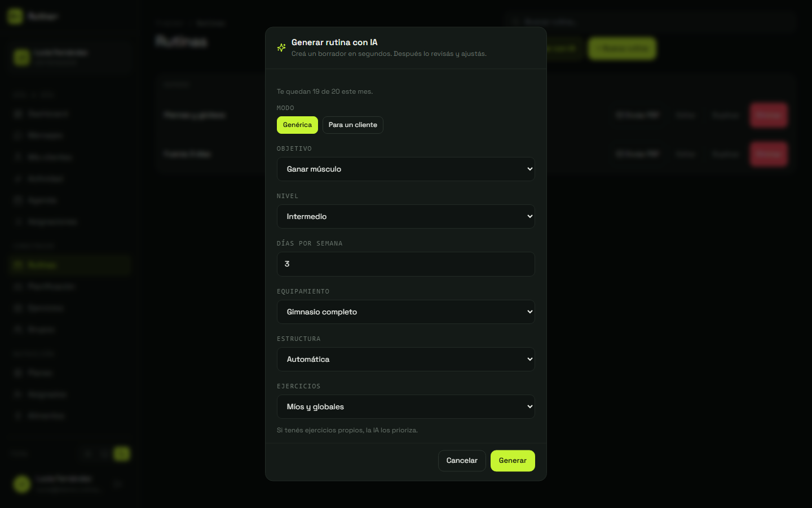Click the text "Te quedan 19 de 20 este mes."
The height and width of the screenshot is (508, 812).
click(325, 91)
